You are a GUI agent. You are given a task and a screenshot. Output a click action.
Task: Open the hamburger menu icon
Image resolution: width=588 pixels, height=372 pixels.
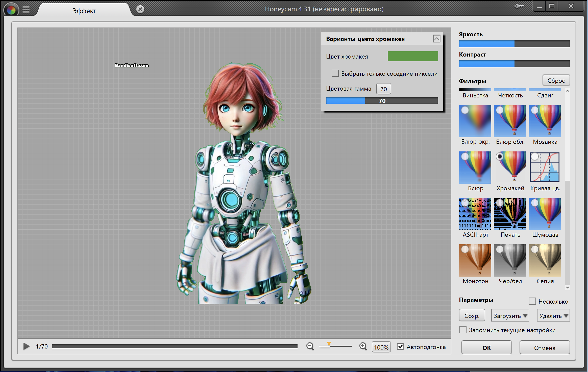tap(26, 10)
